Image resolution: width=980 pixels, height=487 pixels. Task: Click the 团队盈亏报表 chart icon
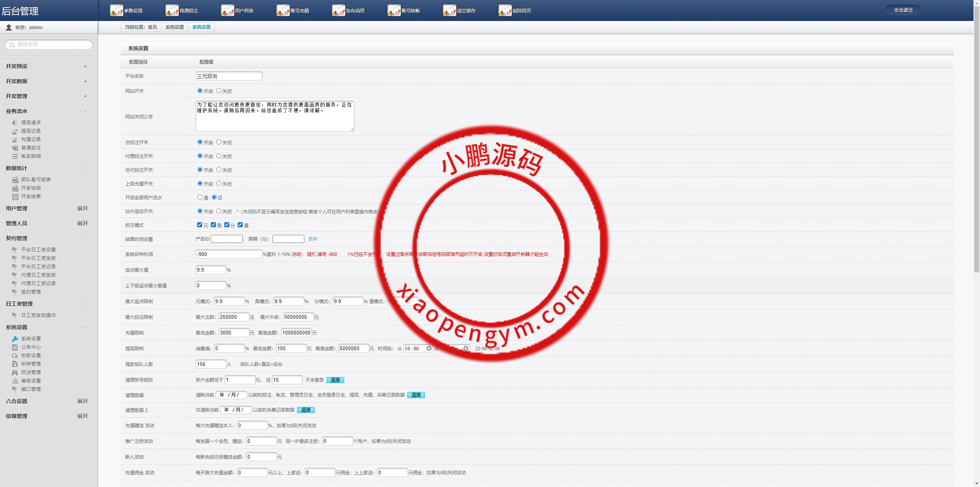pos(15,180)
